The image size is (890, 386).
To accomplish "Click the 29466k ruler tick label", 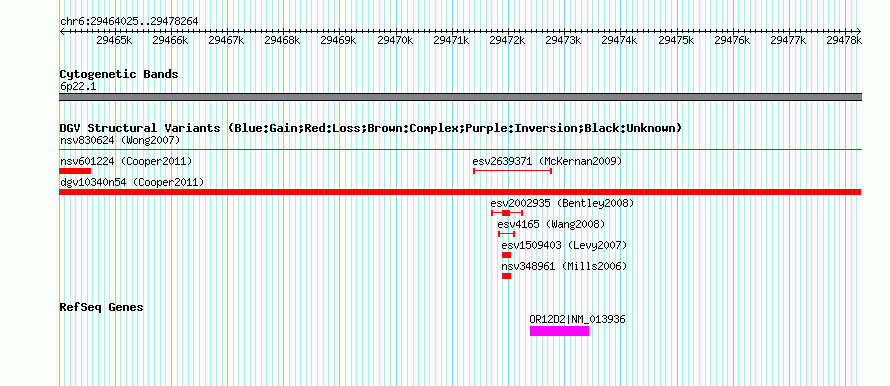I will coord(170,40).
